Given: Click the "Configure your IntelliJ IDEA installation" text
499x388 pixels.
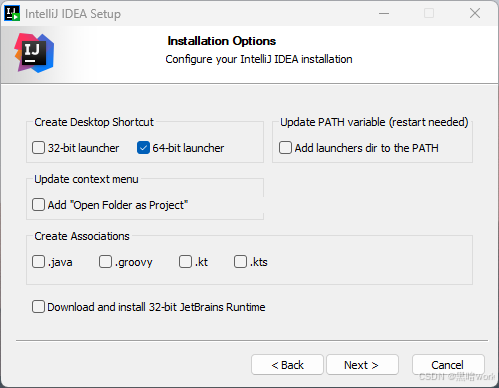Looking at the screenshot, I should click(x=259, y=59).
